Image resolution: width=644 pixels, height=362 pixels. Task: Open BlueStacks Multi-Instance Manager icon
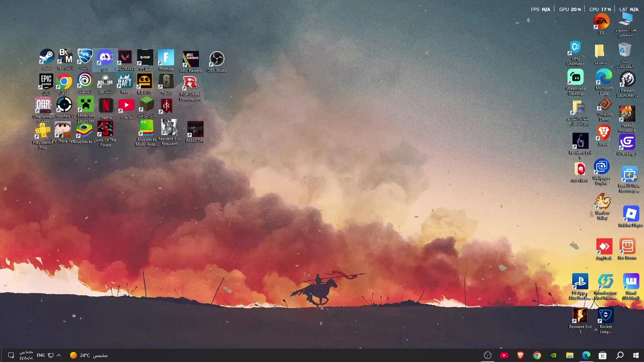click(146, 133)
